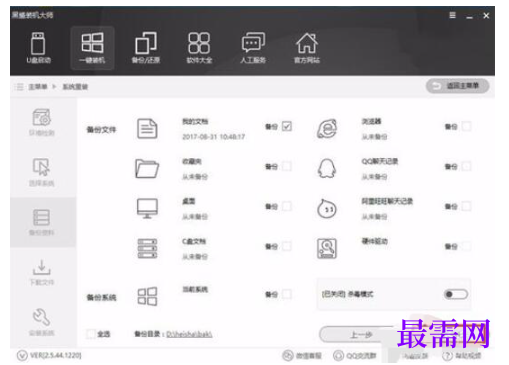Click the 桌面 monitor icon

[147, 209]
